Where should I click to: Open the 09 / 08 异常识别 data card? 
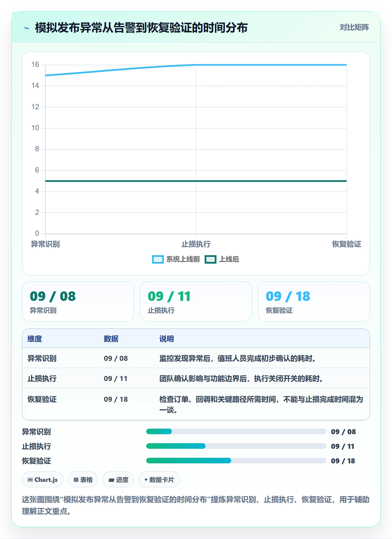78,301
